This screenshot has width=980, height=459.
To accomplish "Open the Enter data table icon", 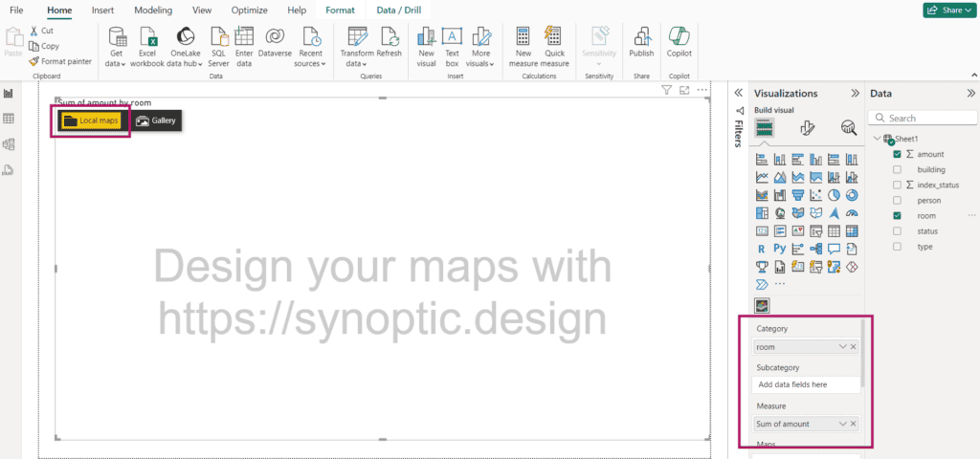I will [x=244, y=37].
